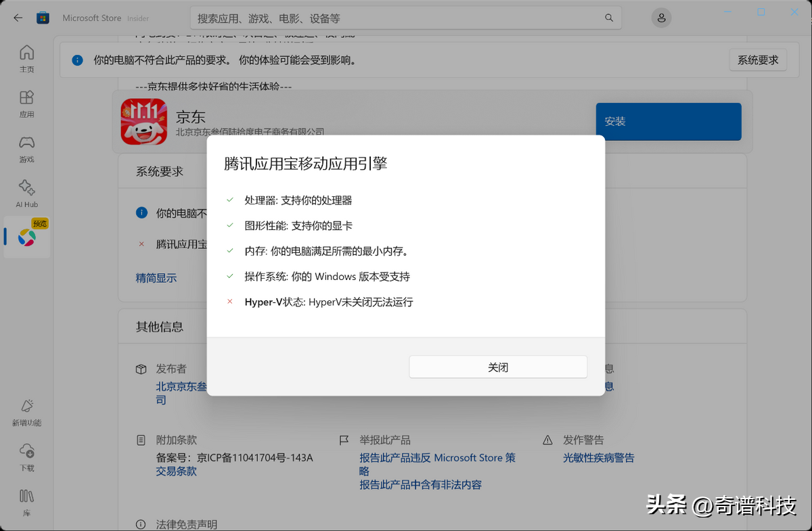
Task: Click the red X beside 腾讯应用宝 requirement
Action: (141, 244)
